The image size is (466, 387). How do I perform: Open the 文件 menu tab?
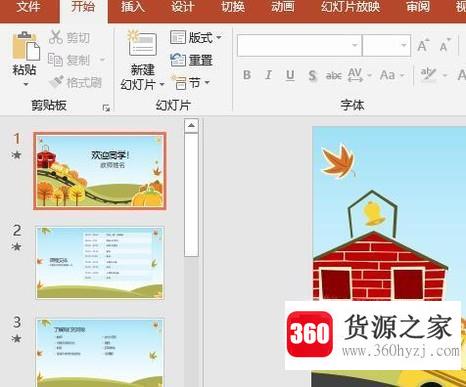tap(28, 7)
